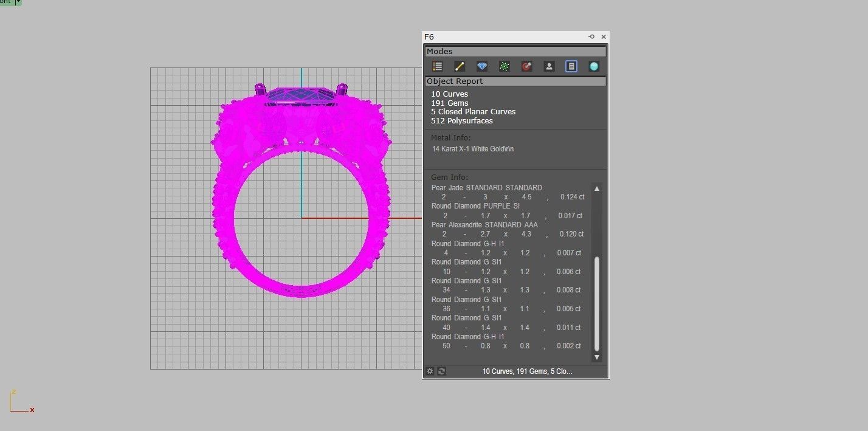The image size is (868, 431).
Task: Select the '0.006 ct' value
Action: click(x=569, y=272)
